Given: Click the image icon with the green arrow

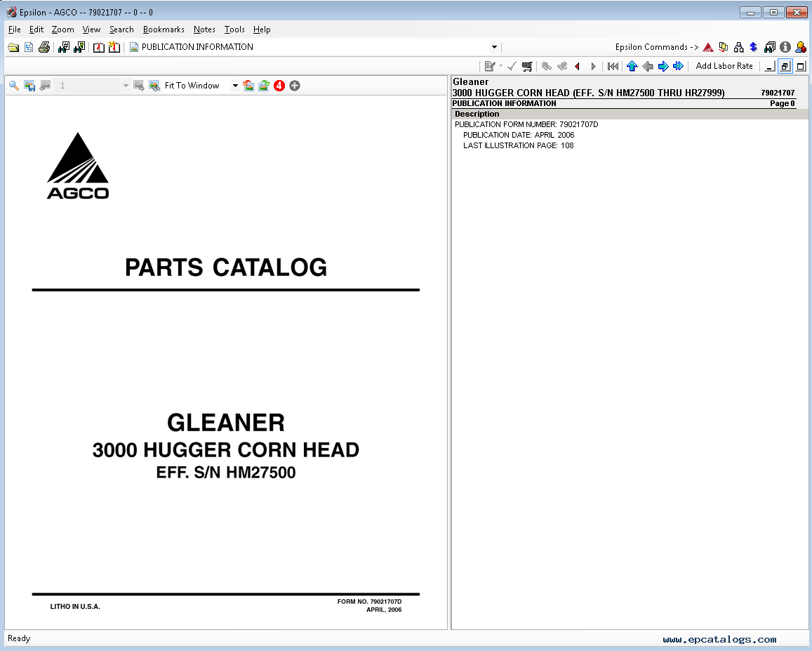Looking at the screenshot, I should point(264,86).
